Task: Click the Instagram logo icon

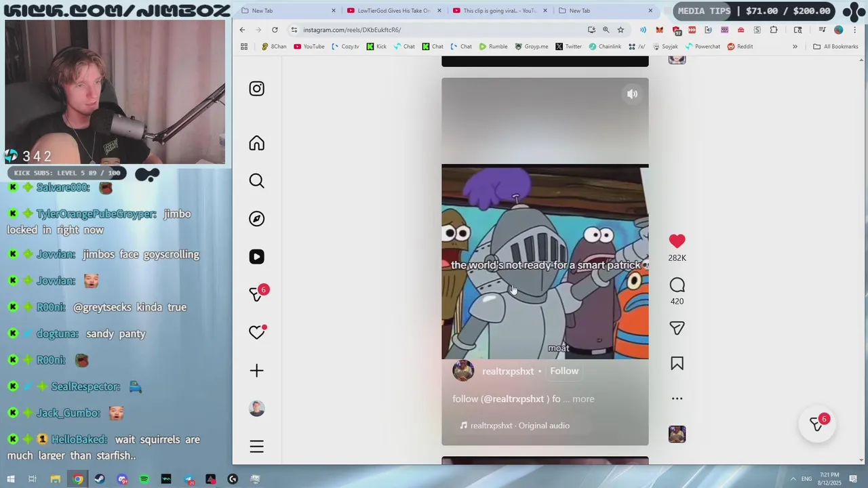Action: click(x=256, y=89)
